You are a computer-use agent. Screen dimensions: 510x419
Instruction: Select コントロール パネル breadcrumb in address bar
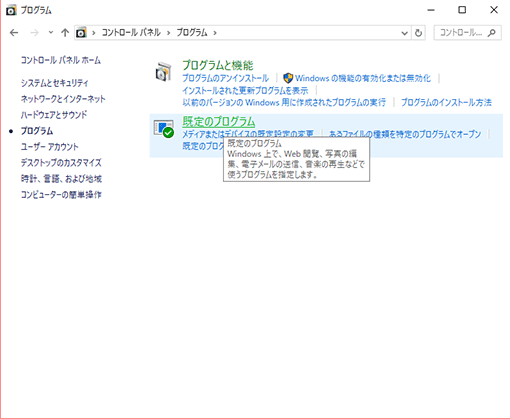click(131, 33)
